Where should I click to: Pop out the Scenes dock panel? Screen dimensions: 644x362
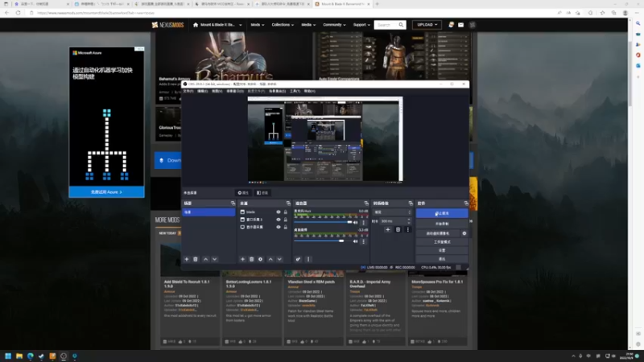click(x=233, y=204)
